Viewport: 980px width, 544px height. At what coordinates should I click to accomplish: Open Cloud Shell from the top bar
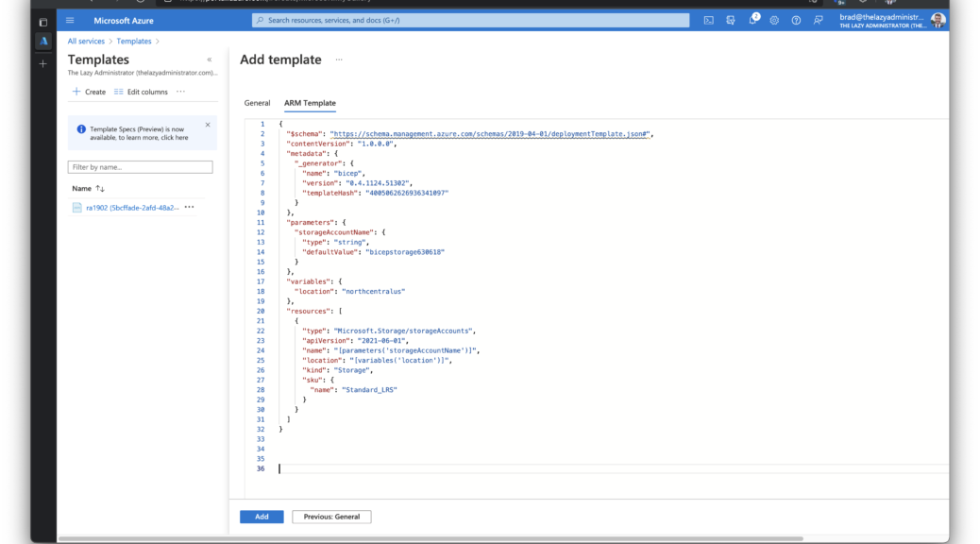(x=709, y=21)
